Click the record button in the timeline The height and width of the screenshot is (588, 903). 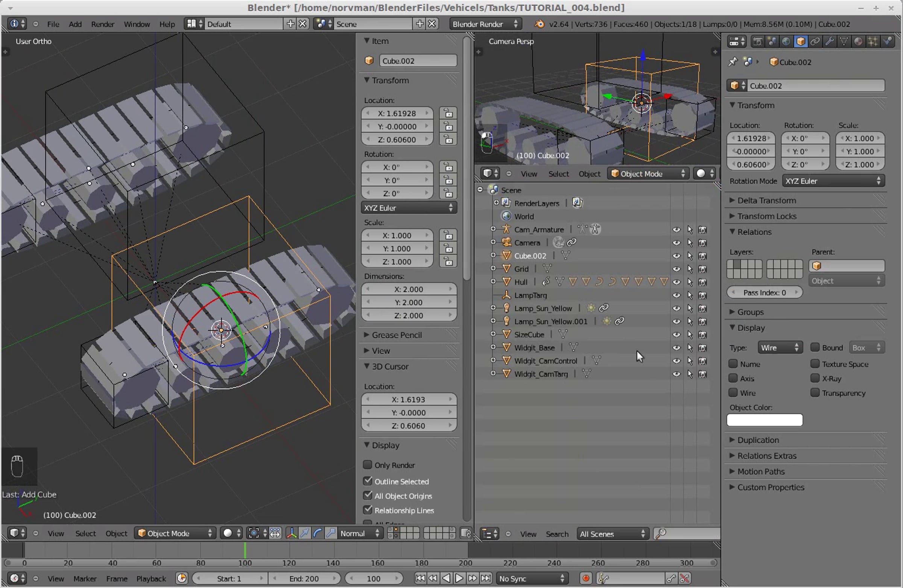pyautogui.click(x=585, y=579)
